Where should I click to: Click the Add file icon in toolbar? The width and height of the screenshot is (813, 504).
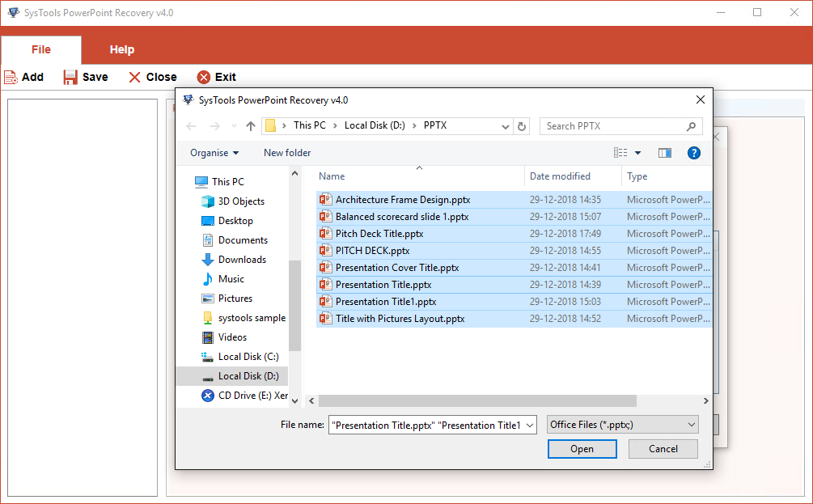pos(11,78)
